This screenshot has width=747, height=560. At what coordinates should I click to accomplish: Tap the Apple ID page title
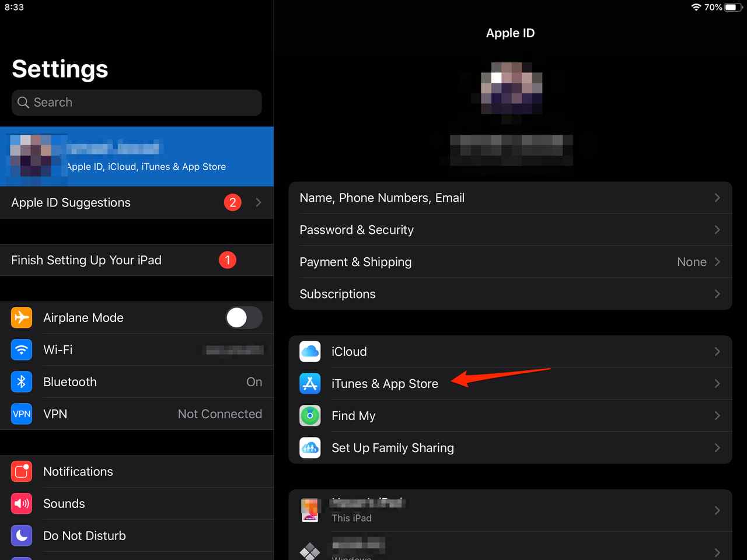pyautogui.click(x=510, y=33)
